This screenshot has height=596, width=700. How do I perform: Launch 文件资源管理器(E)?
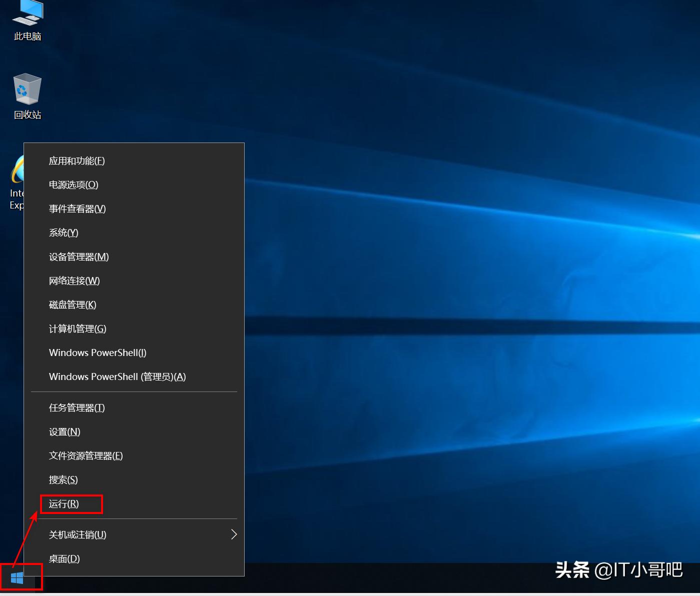(85, 455)
